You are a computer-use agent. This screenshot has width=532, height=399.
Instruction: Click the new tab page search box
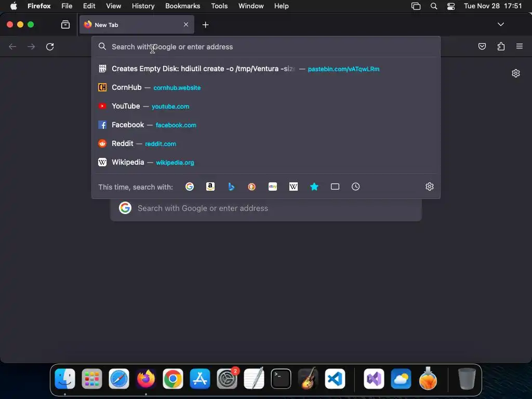click(265, 208)
